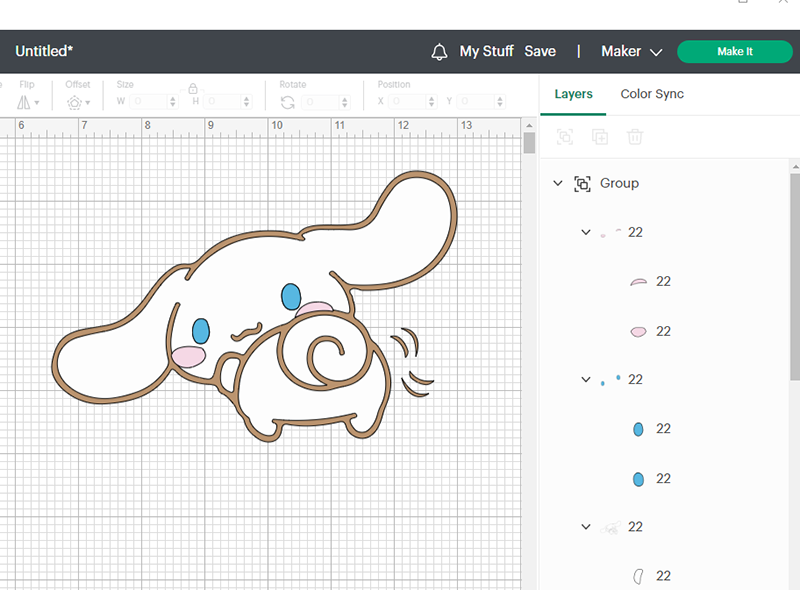Image resolution: width=800 pixels, height=590 pixels.
Task: Open notifications bell icon
Action: click(439, 52)
